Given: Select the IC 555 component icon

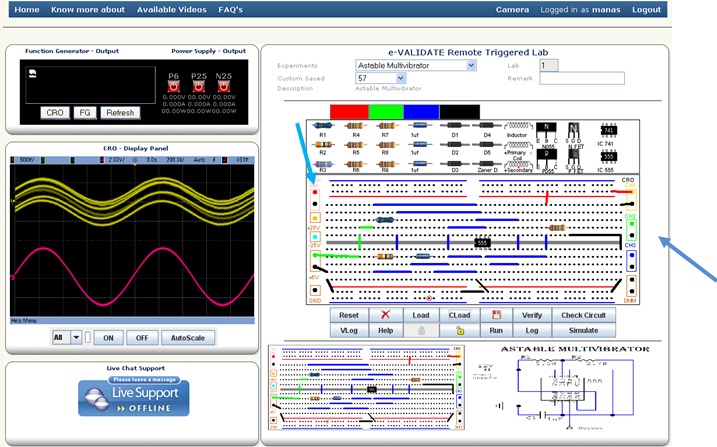Looking at the screenshot, I should (609, 162).
